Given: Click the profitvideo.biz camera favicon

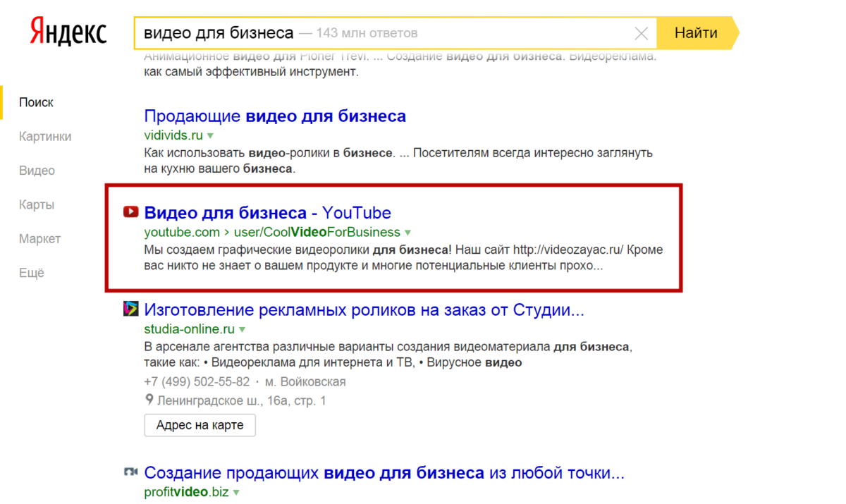Looking at the screenshot, I should click(x=130, y=472).
